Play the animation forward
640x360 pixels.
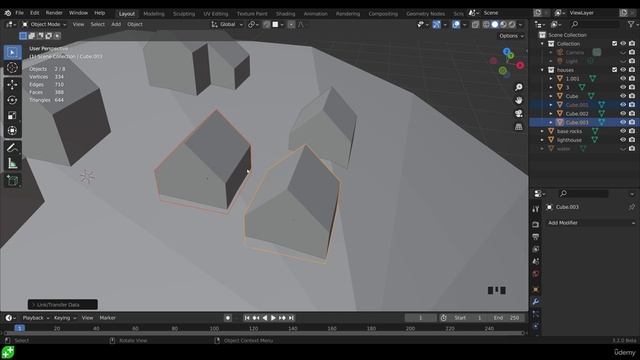273,318
